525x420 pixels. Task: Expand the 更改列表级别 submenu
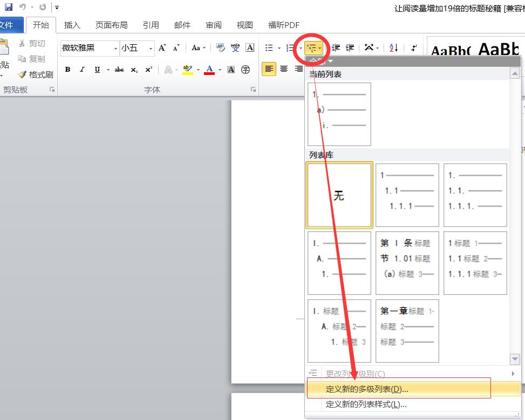point(353,373)
